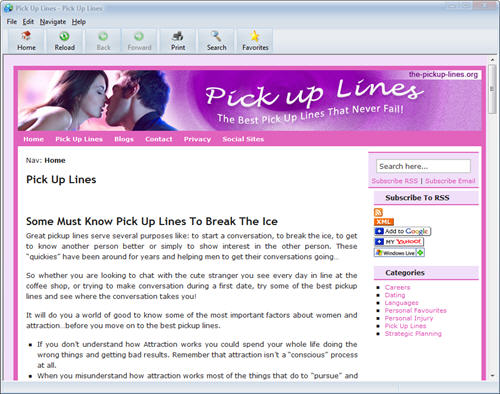Screen dimensions: 500x394
Task: Click the Subscribe RSS link
Action: pyautogui.click(x=395, y=181)
